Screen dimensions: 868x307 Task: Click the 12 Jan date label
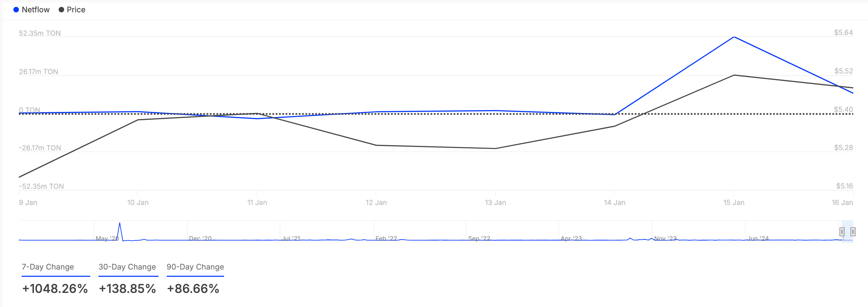(377, 203)
